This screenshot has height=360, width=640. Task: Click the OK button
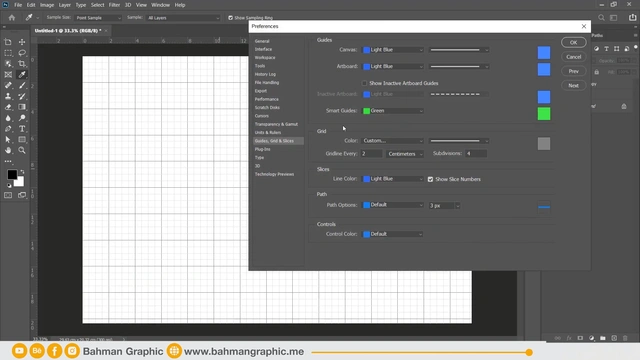[573, 42]
